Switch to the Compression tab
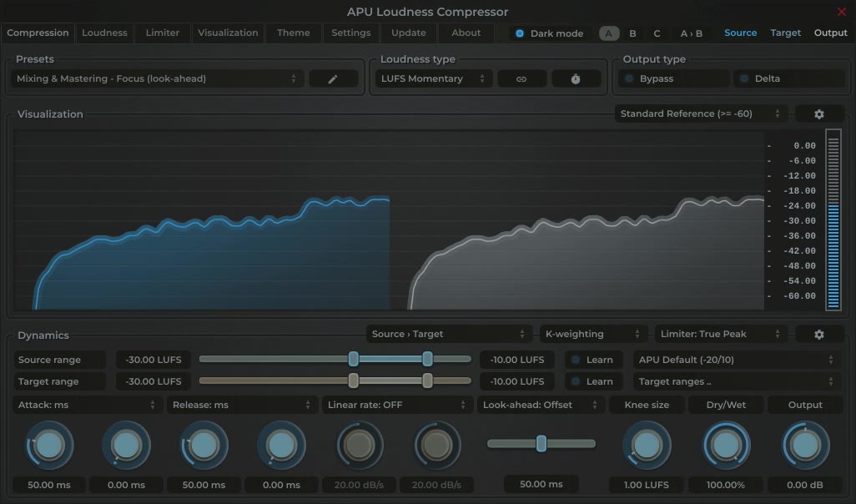Image resolution: width=856 pixels, height=504 pixels. 38,33
